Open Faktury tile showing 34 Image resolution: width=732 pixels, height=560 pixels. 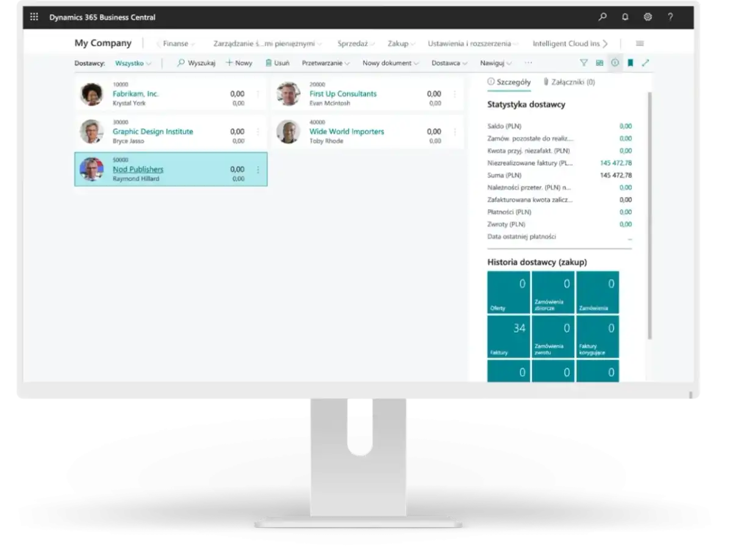coord(509,337)
